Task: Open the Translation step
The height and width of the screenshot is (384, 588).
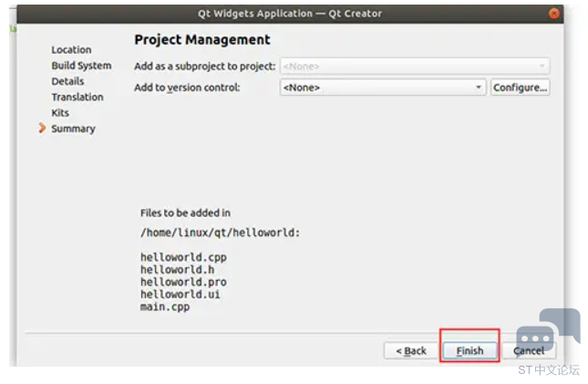Action: pyautogui.click(x=77, y=97)
